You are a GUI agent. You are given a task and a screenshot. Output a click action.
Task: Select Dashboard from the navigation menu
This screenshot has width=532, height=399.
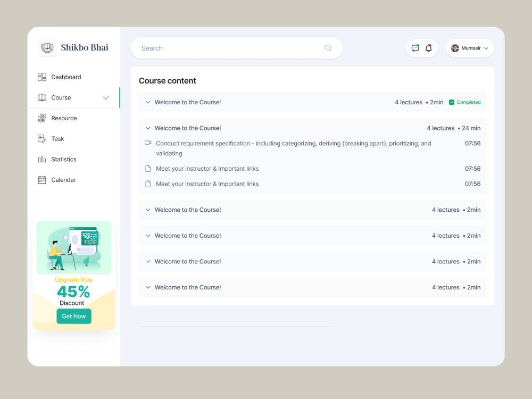point(66,77)
